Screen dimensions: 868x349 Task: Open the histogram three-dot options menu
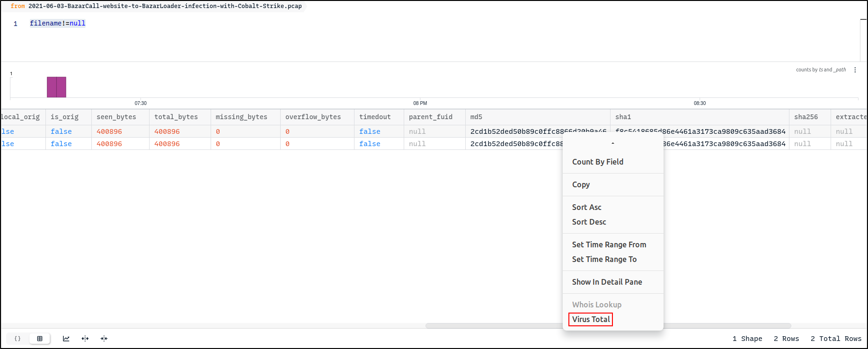click(x=855, y=70)
